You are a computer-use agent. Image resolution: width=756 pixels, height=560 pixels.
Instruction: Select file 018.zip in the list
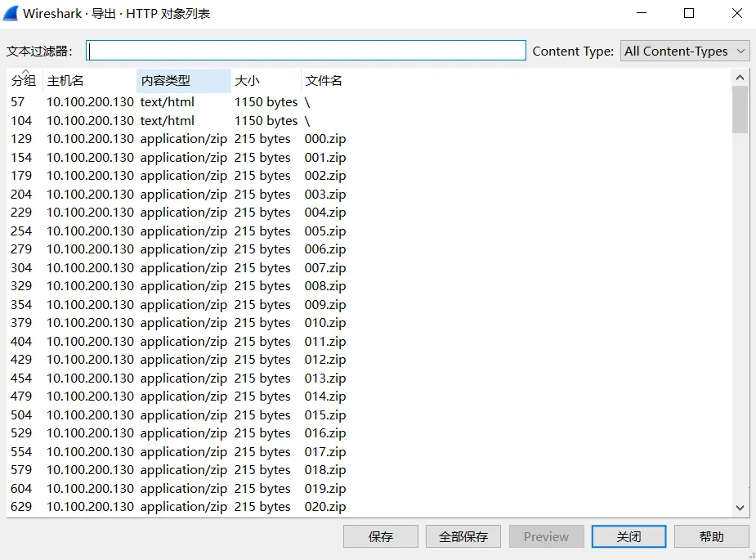coord(325,470)
